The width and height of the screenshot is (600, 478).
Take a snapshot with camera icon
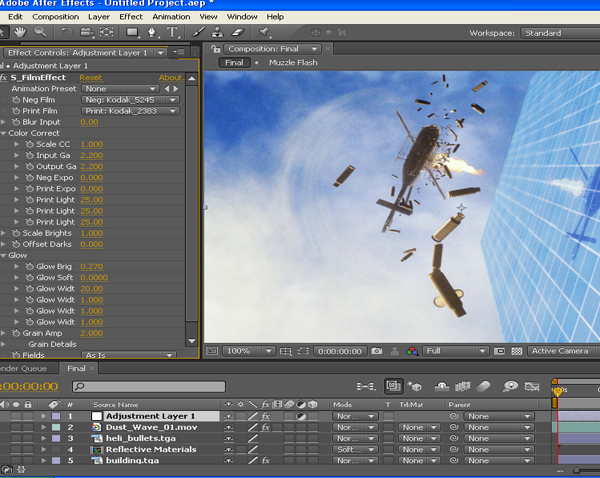[x=377, y=351]
